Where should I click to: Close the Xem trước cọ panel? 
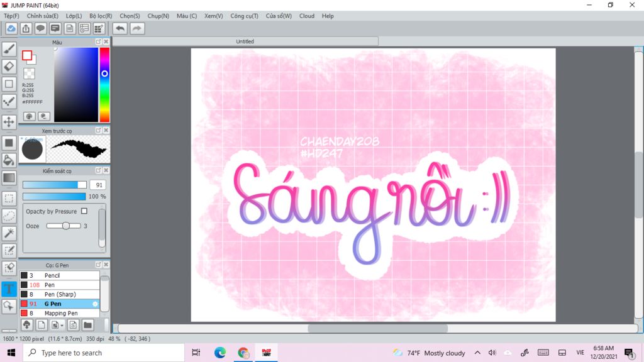click(106, 130)
